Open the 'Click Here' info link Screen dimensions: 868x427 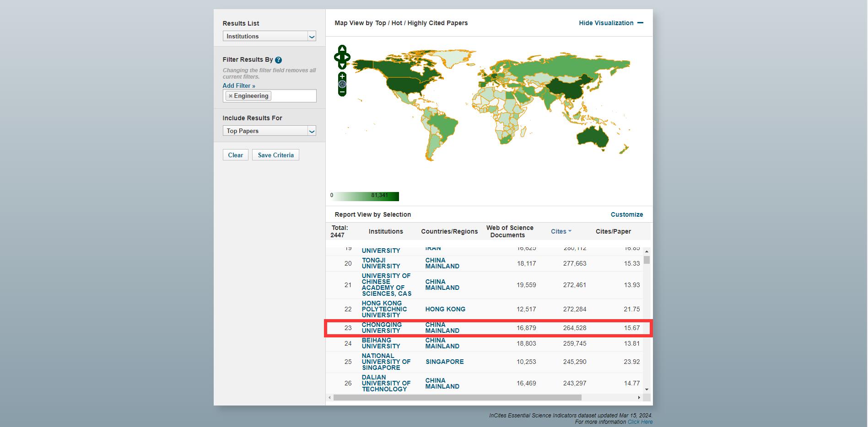[x=640, y=422]
